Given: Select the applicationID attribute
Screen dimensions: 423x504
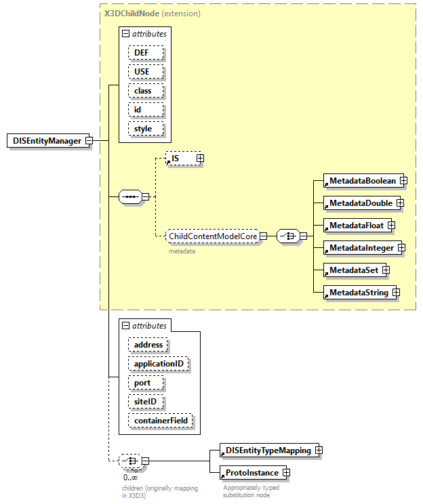Looking at the screenshot, I should 158,364.
